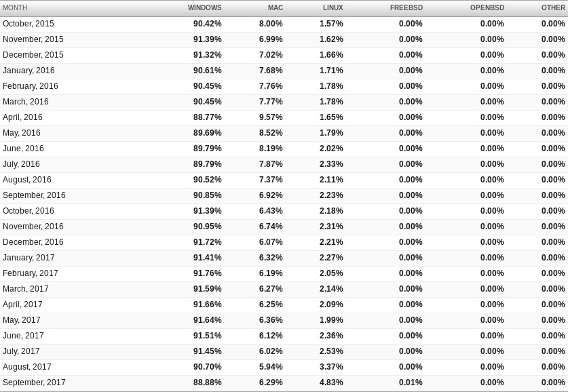
Task: Select the FREEBSD column header
Action: [x=406, y=7]
